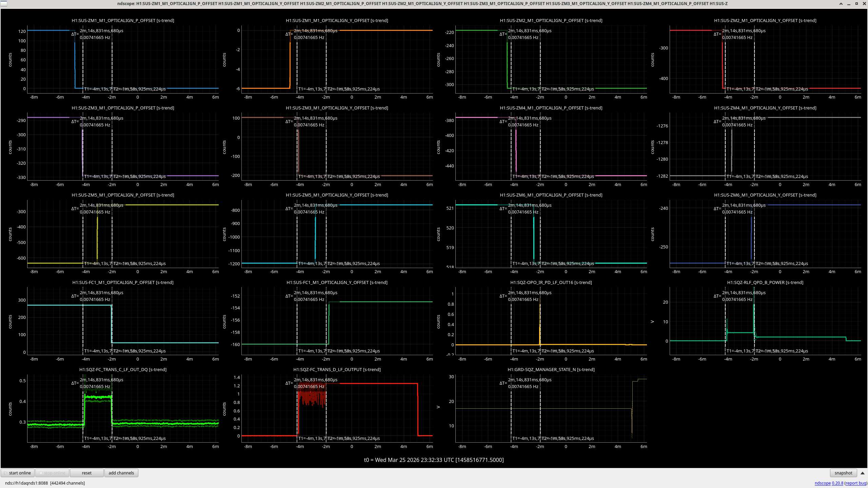Open the add channels dialog

(121, 473)
